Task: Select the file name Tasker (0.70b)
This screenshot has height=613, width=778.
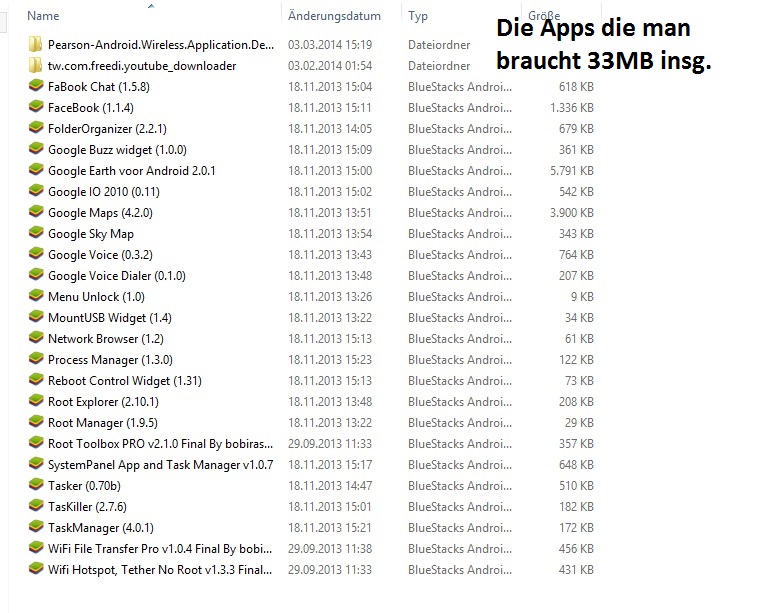Action: 84,485
